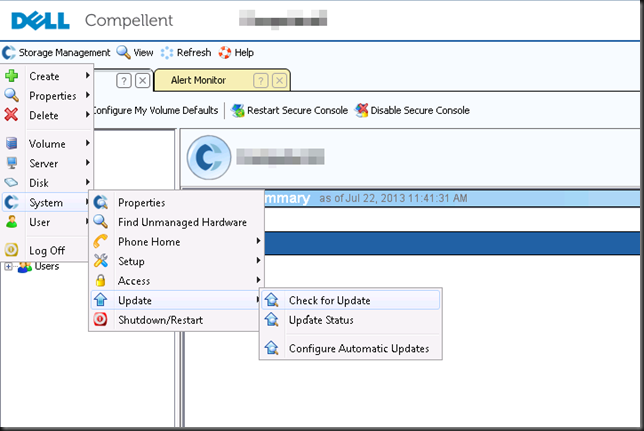Expand the Users tree node
This screenshot has width=644, height=431.
click(x=8, y=267)
